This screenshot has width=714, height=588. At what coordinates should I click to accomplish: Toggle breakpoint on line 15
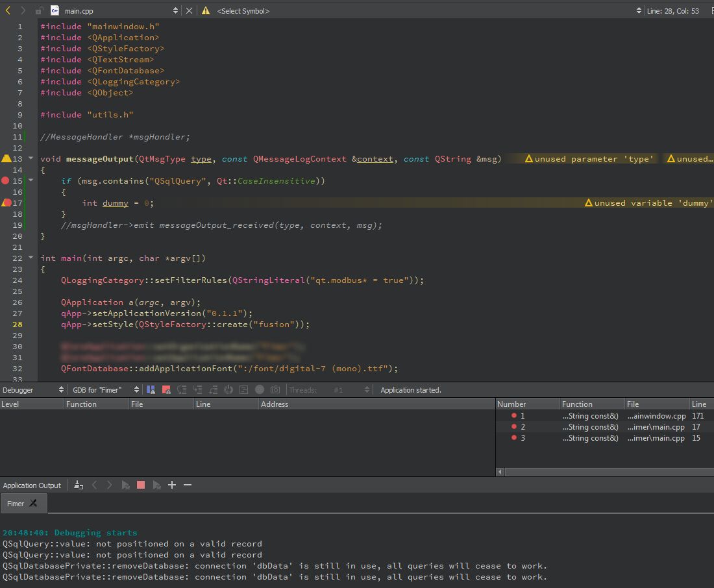(x=5, y=181)
